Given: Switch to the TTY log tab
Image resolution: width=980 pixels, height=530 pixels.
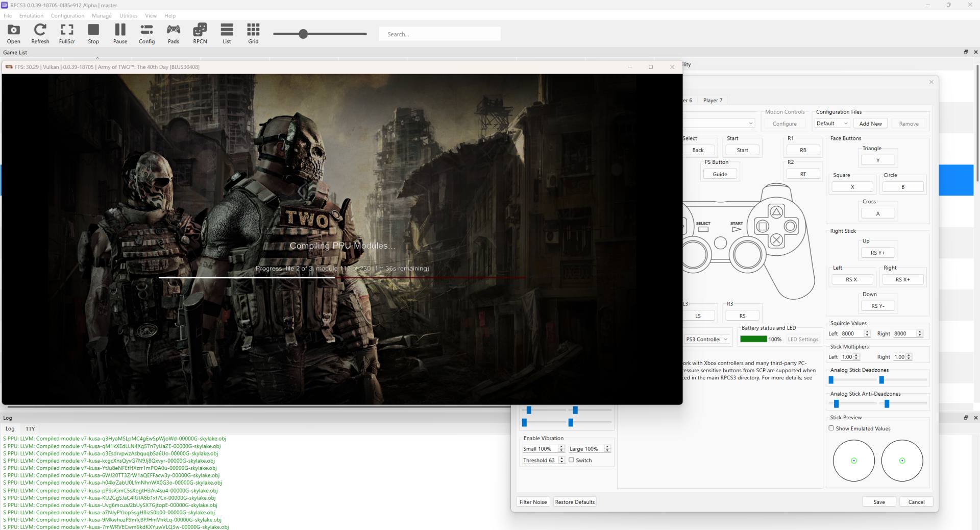Looking at the screenshot, I should [30, 429].
